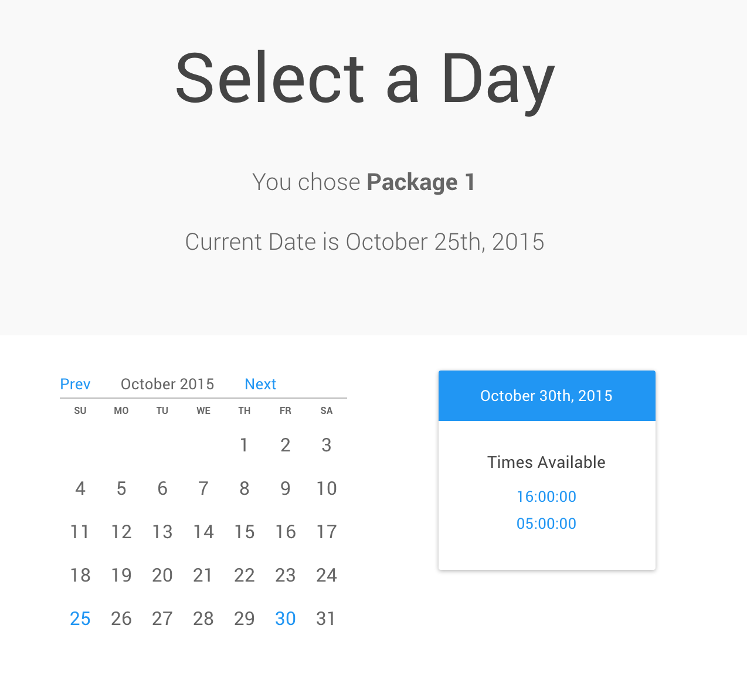Click the October 2015 month header
Image resolution: width=747 pixels, height=700 pixels.
167,384
